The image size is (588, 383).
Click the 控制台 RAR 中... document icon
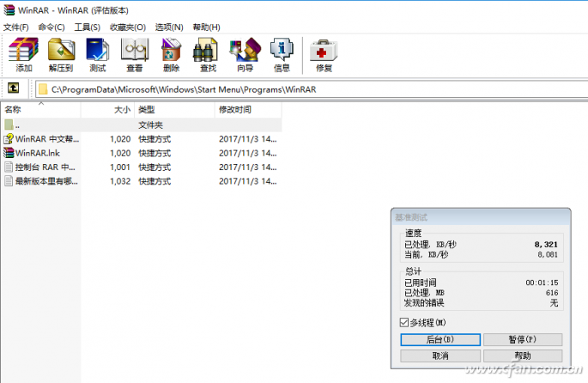click(9, 167)
